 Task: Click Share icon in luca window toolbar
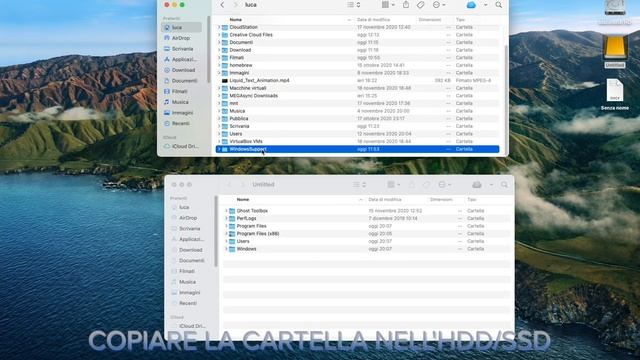pyautogui.click(x=406, y=5)
